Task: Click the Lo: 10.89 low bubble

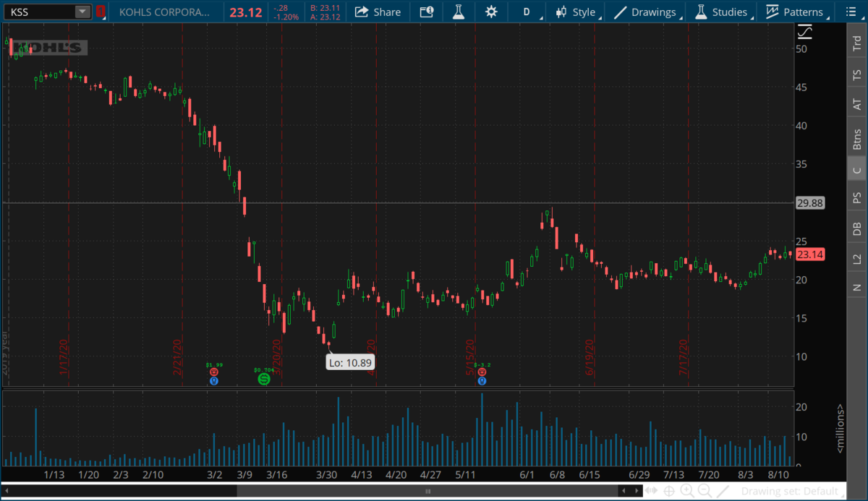Action: [350, 362]
